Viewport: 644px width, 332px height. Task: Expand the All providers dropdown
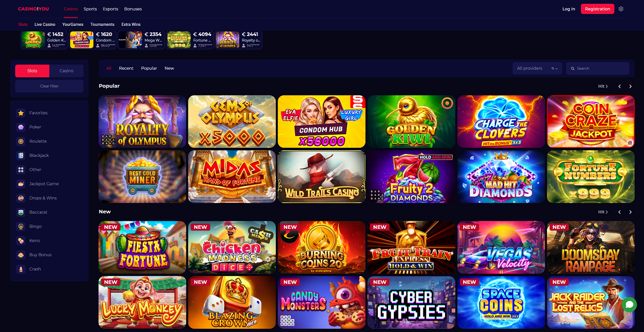(x=538, y=68)
